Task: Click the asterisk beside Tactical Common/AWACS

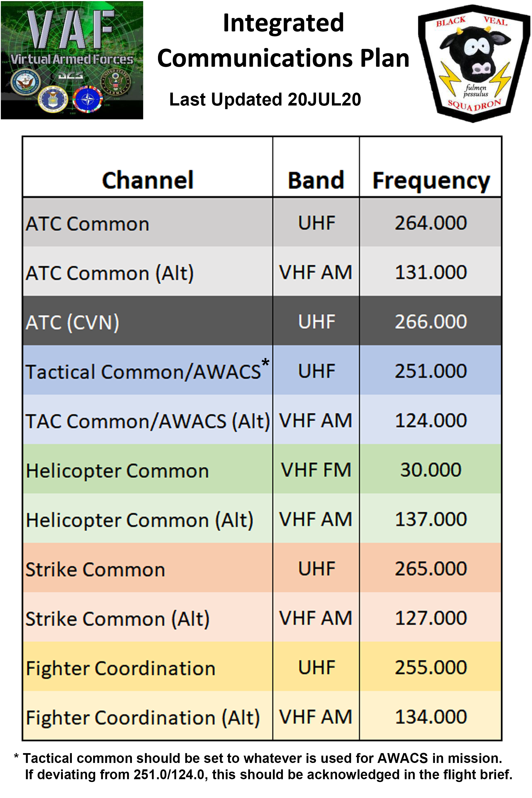Action: pos(266,363)
